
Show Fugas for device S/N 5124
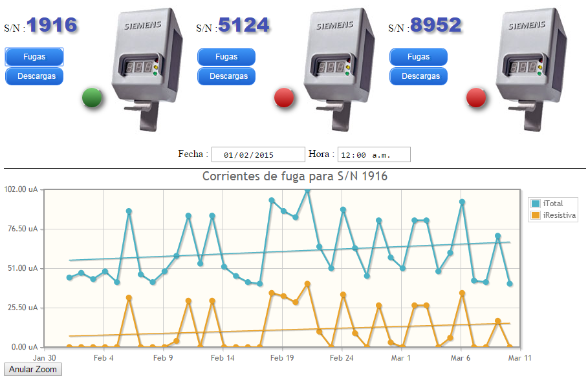click(226, 57)
